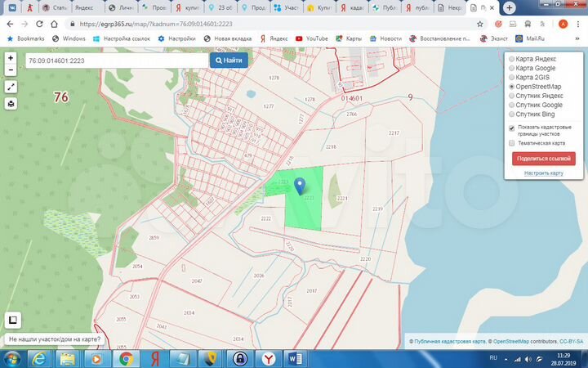
Task: Open the map panel icon at bottom left
Action: pos(12,320)
